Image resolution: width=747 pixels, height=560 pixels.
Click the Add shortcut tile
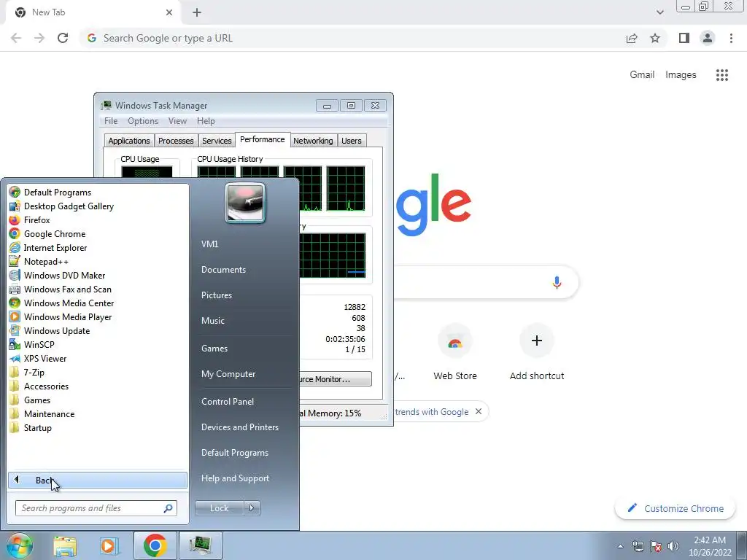[x=537, y=352]
